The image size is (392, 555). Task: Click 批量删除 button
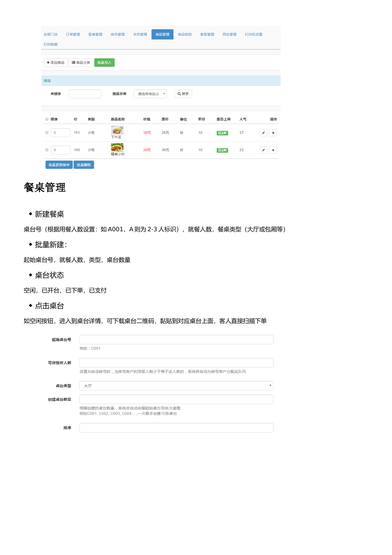pyautogui.click(x=84, y=165)
